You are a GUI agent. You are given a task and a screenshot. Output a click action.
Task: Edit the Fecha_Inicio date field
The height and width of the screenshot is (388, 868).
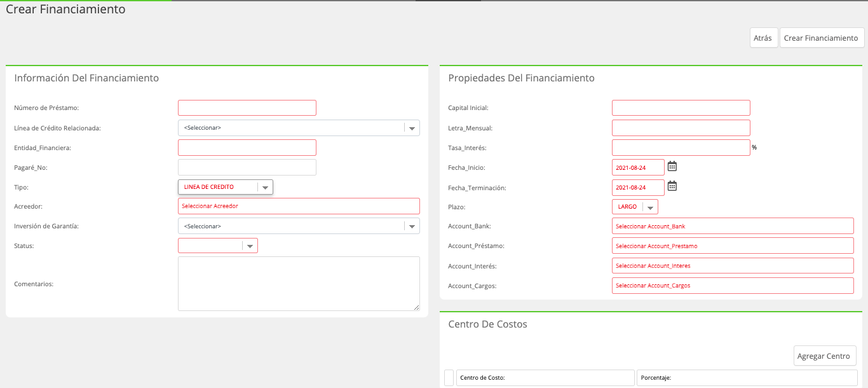(x=638, y=167)
